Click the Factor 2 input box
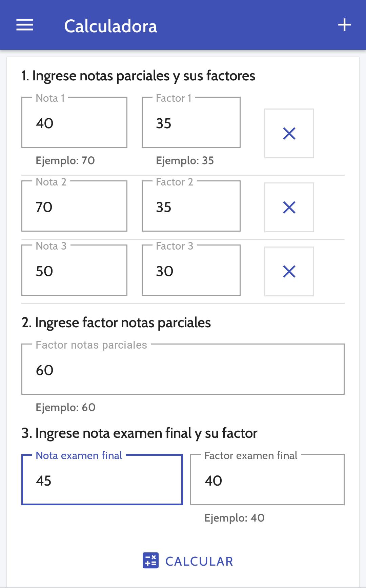The image size is (366, 588). 191,206
